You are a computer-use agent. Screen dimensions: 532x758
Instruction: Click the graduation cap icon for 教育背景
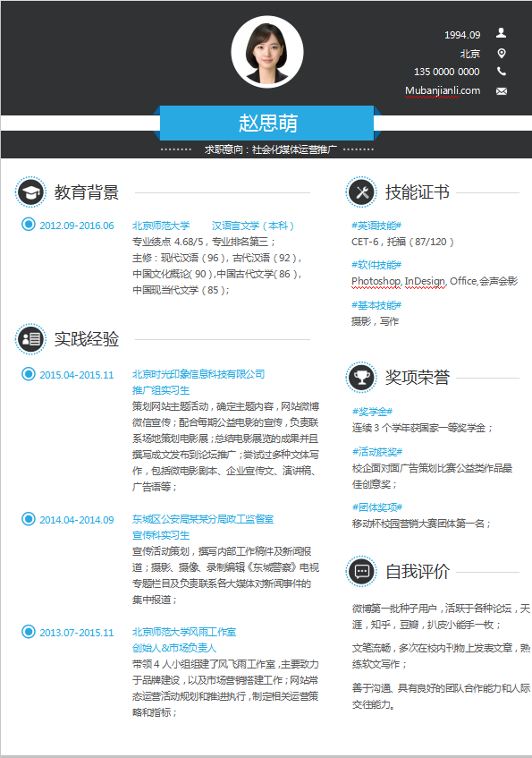pyautogui.click(x=31, y=192)
